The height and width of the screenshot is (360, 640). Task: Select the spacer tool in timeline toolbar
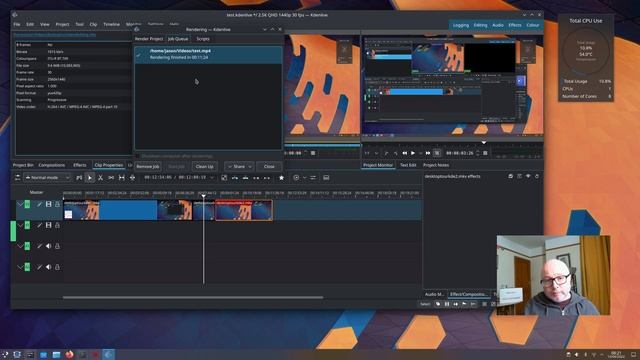point(111,178)
